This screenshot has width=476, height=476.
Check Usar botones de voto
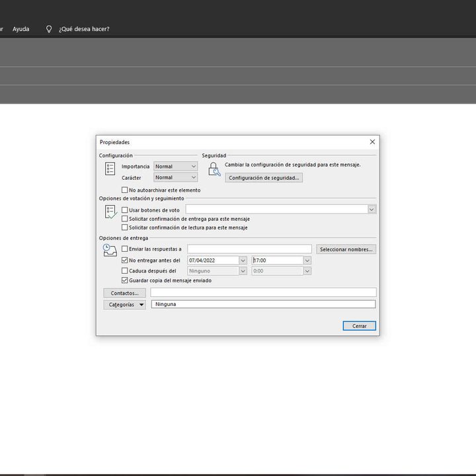125,210
